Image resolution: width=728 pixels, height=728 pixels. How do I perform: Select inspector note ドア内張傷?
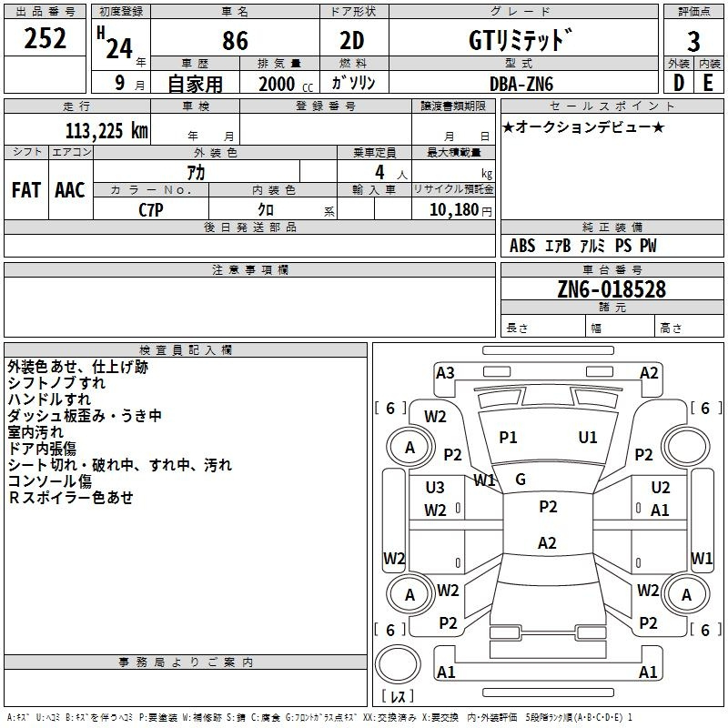click(42, 449)
